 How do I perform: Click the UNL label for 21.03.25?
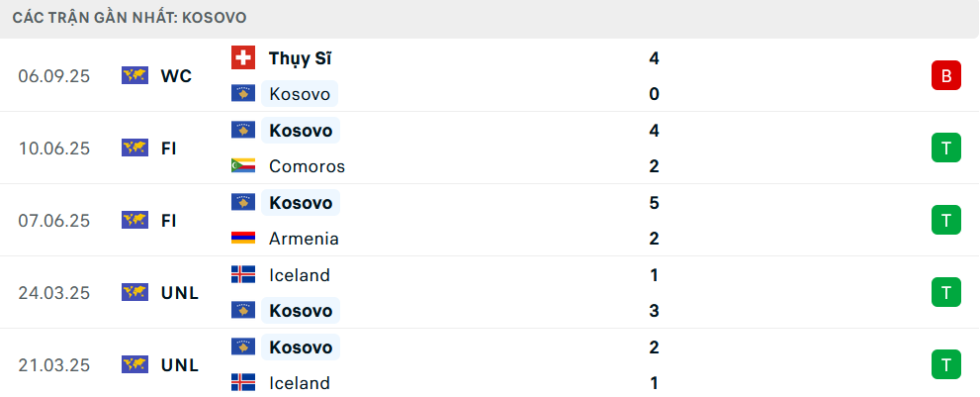pos(180,364)
